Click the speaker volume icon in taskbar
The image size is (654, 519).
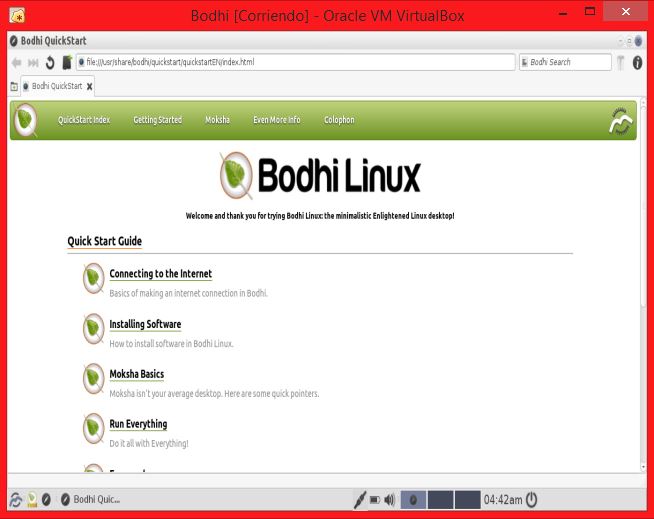click(x=389, y=499)
